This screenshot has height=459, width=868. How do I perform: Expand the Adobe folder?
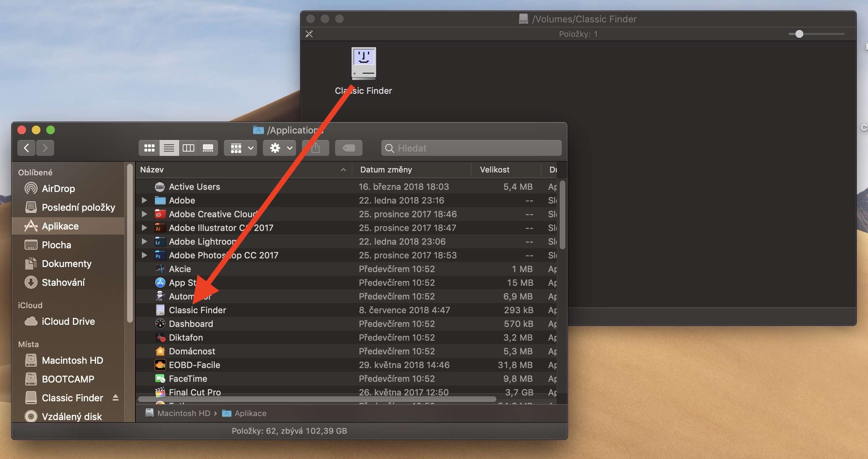click(x=144, y=200)
